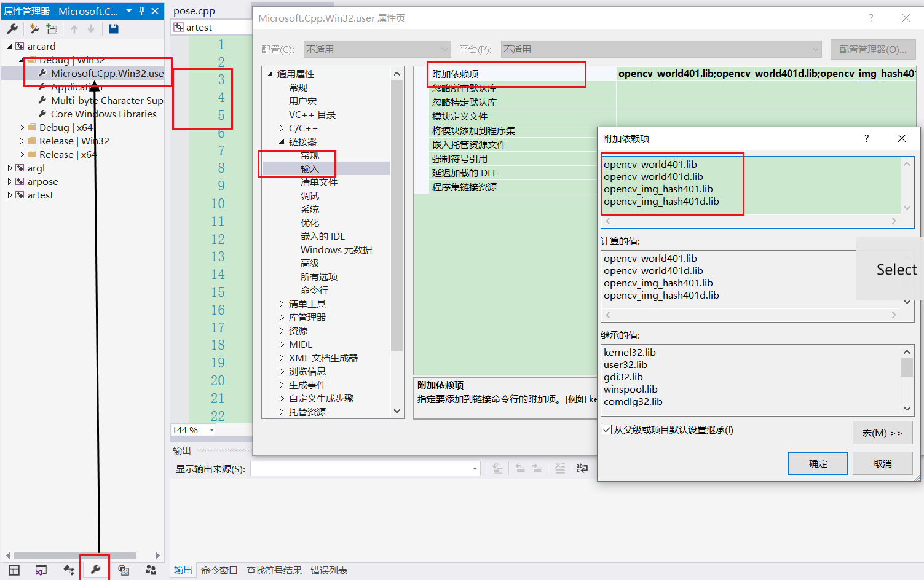Image resolution: width=924 pixels, height=580 pixels.
Task: Select Microsoft.Cpp.Win32.user property sheet
Action: click(108, 73)
